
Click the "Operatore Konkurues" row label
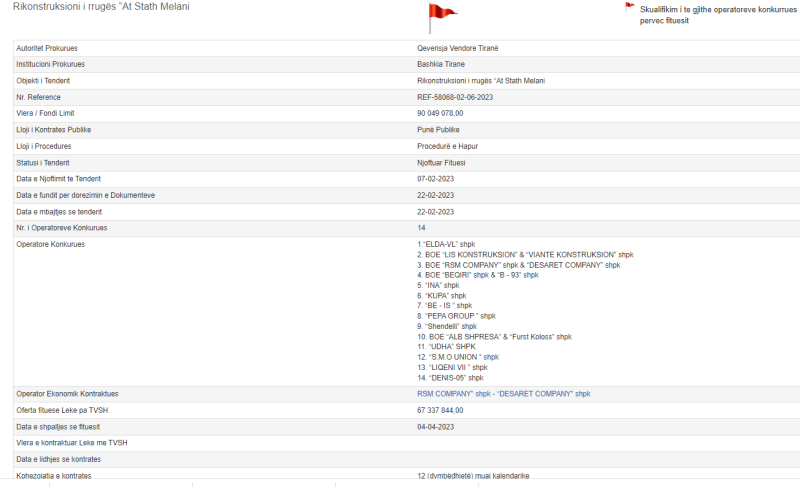[x=51, y=244]
